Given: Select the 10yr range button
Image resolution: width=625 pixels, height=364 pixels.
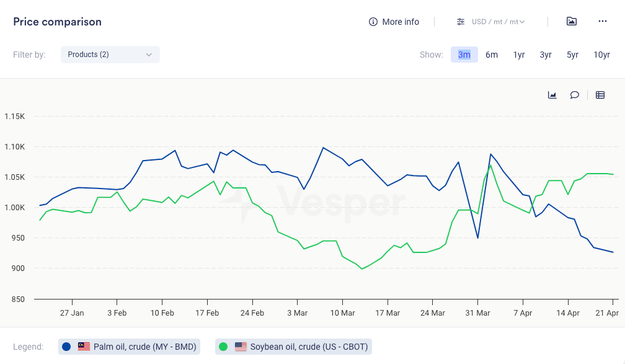Looking at the screenshot, I should [601, 55].
